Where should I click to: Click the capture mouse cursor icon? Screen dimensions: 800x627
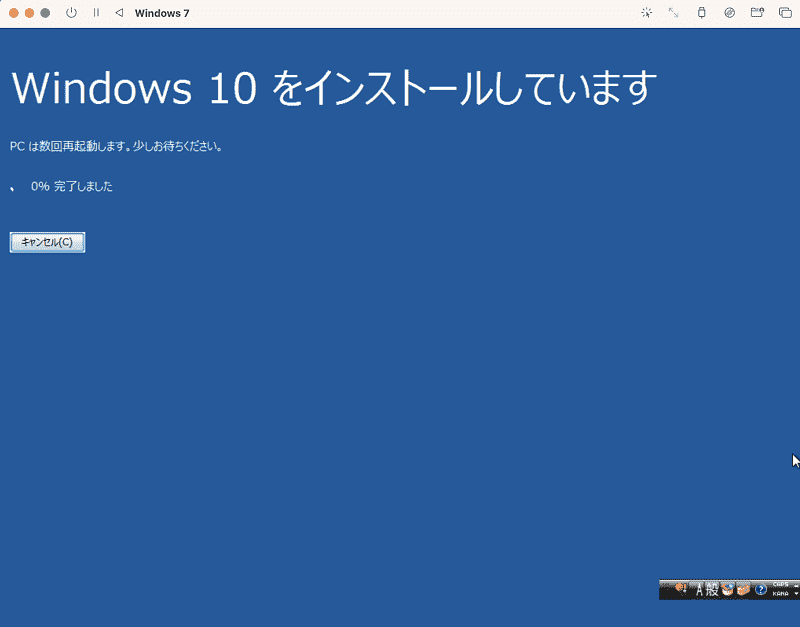[x=646, y=13]
